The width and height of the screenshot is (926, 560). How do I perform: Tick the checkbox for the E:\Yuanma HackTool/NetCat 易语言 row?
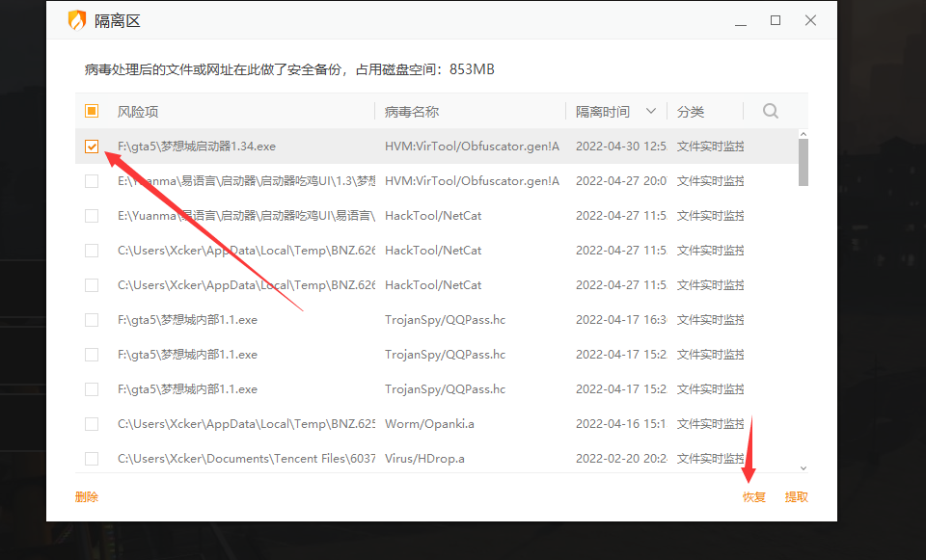92,216
